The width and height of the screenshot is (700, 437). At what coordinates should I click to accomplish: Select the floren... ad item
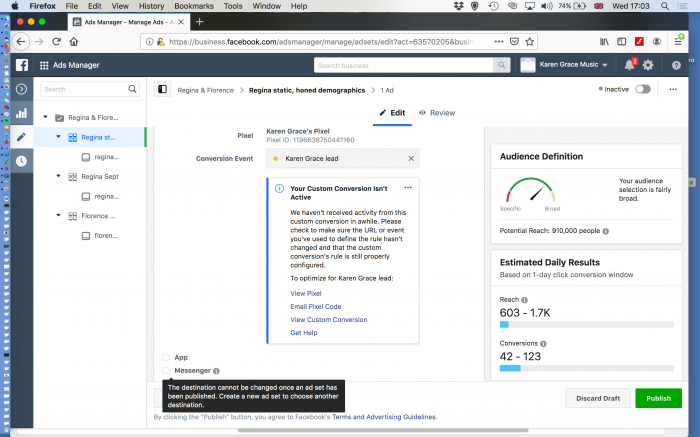pos(100,236)
